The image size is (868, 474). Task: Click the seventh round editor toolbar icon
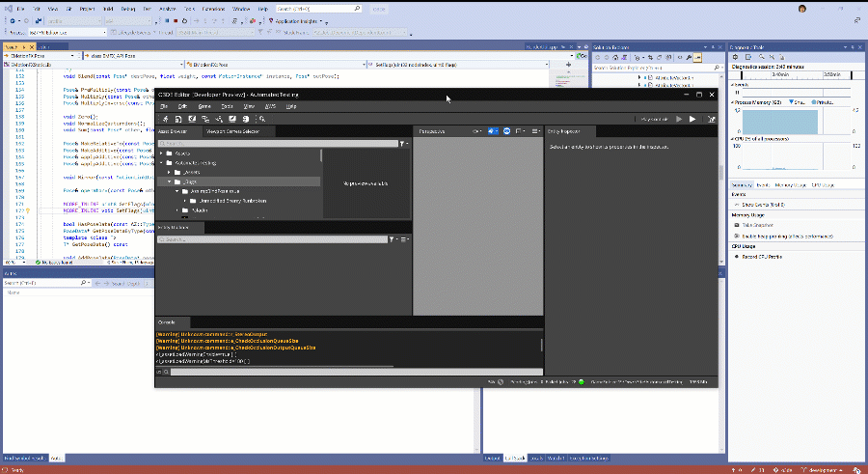246,119
